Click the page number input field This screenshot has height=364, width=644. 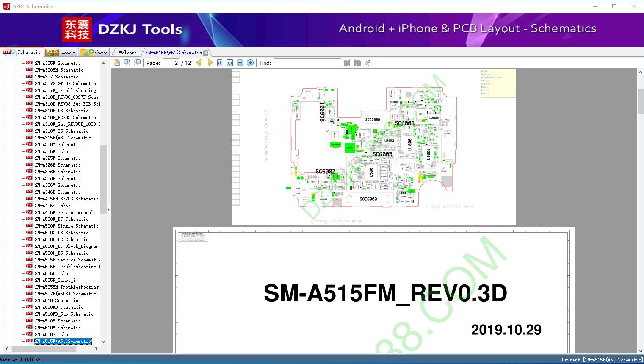(x=171, y=63)
